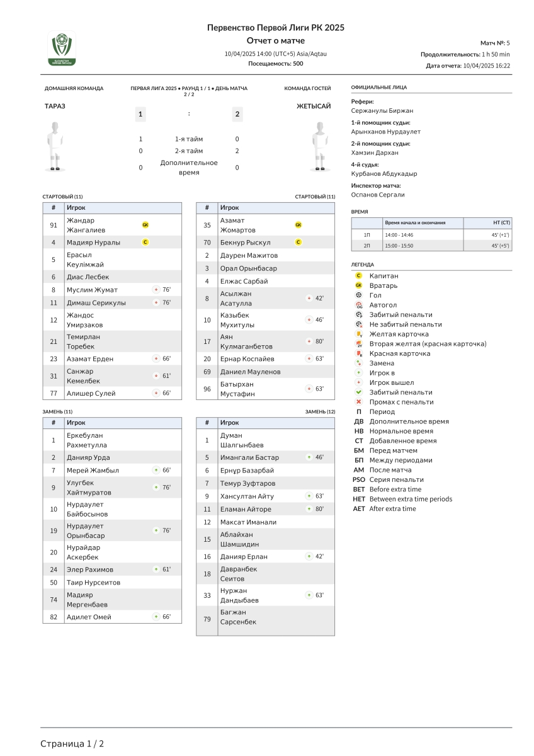Click goalkeeper badge beside Азамат Жомартов
This screenshot has width=534, height=756.
pos(298,225)
